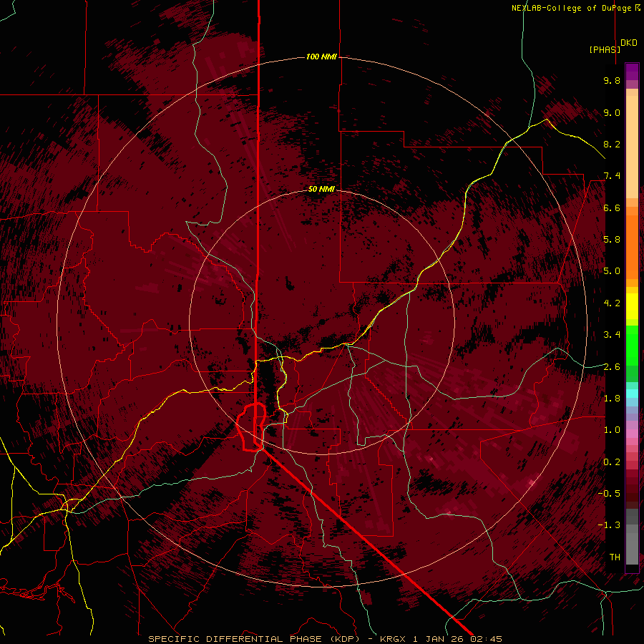Image resolution: width=644 pixels, height=644 pixels.
Task: Click the DKD product label
Action: pyautogui.click(x=629, y=43)
